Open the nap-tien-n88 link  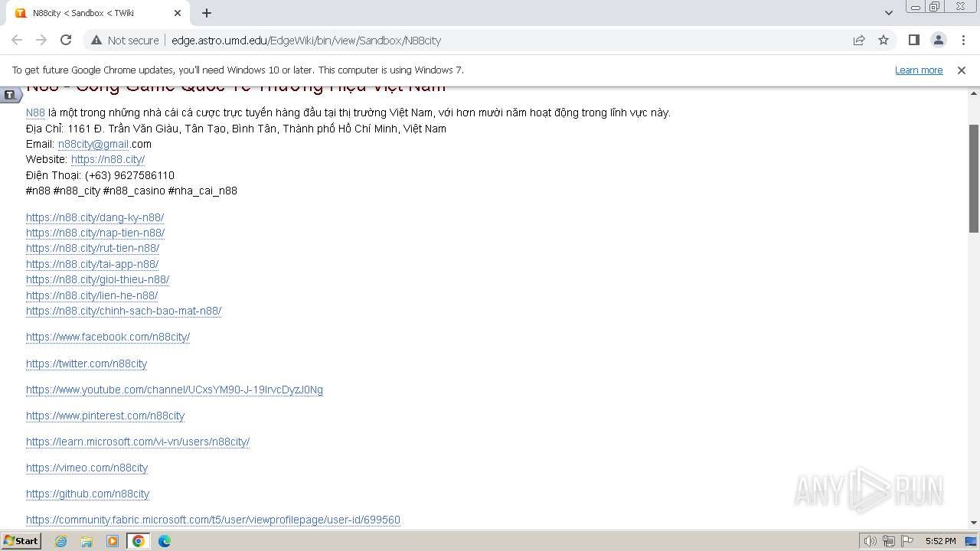(x=95, y=233)
